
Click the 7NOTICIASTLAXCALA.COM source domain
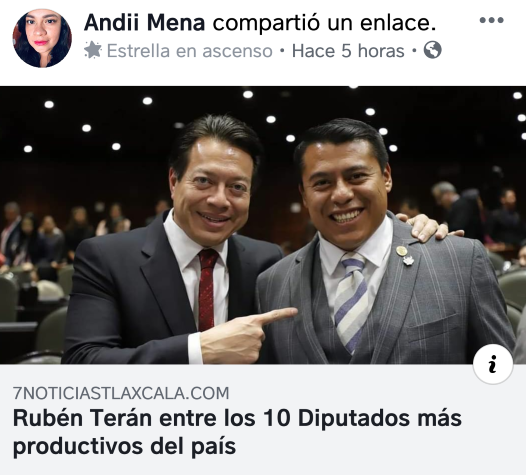tap(121, 393)
